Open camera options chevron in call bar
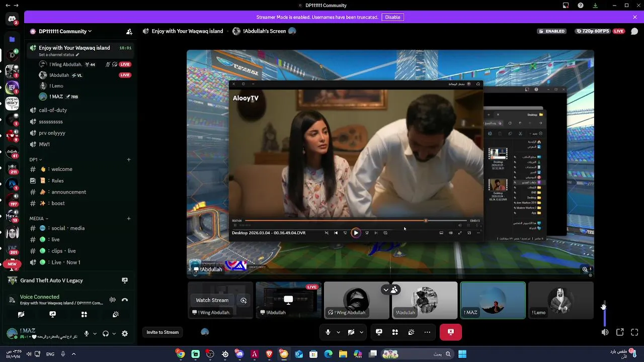Viewport: 644px width, 362px height. (361, 332)
